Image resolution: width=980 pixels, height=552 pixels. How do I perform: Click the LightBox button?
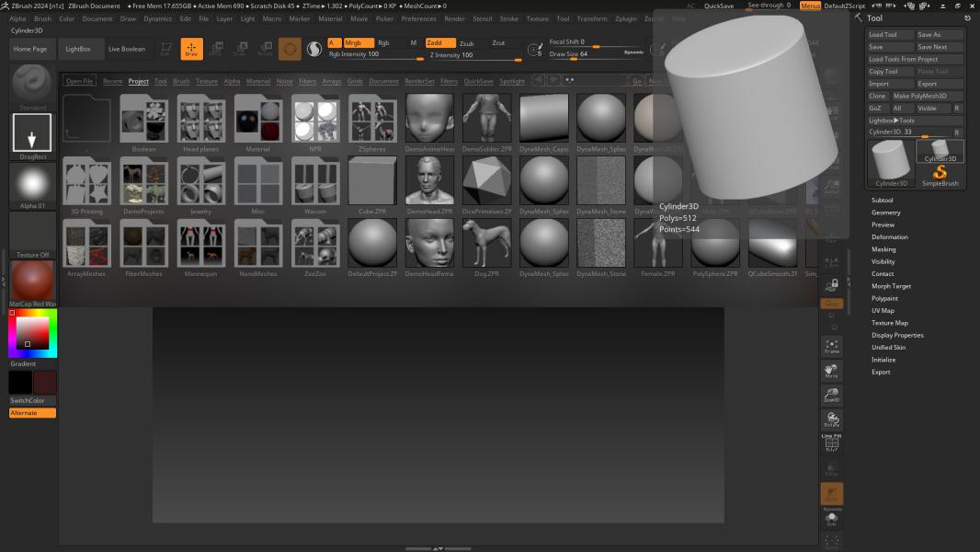tap(78, 49)
